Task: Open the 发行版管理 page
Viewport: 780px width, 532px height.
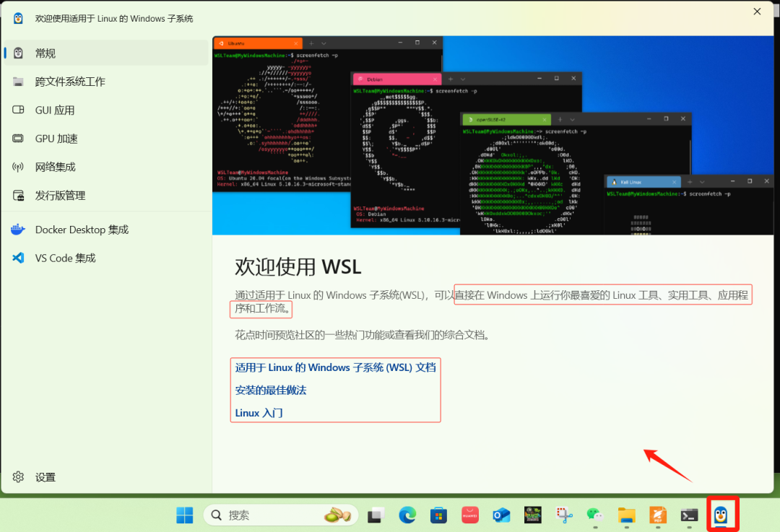Action: coord(105,196)
